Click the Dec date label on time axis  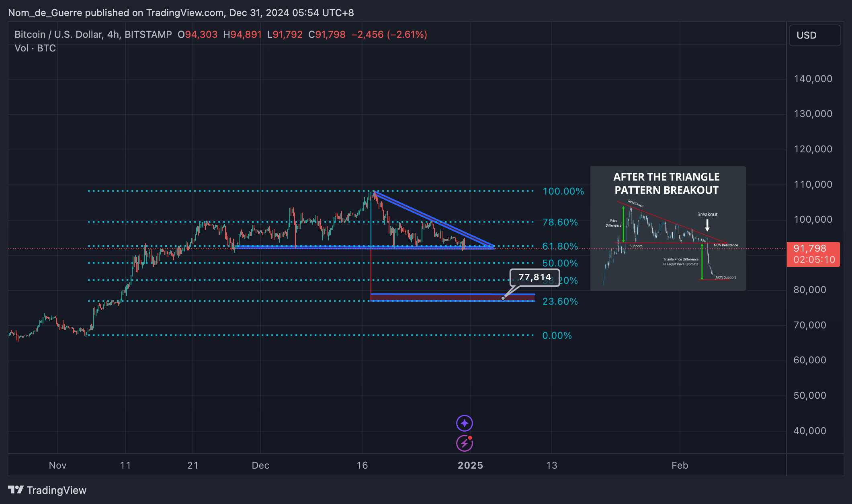[260, 465]
